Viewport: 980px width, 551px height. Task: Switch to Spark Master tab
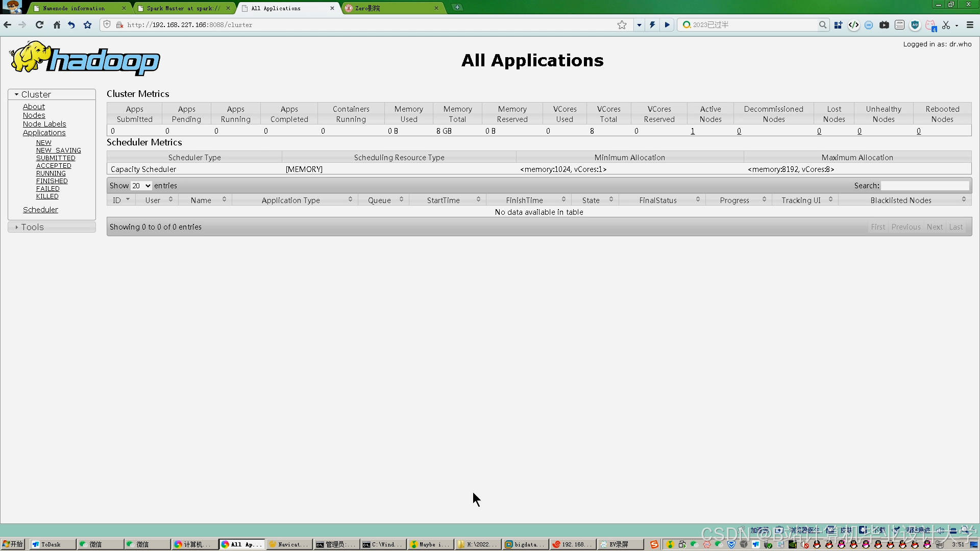pos(183,8)
